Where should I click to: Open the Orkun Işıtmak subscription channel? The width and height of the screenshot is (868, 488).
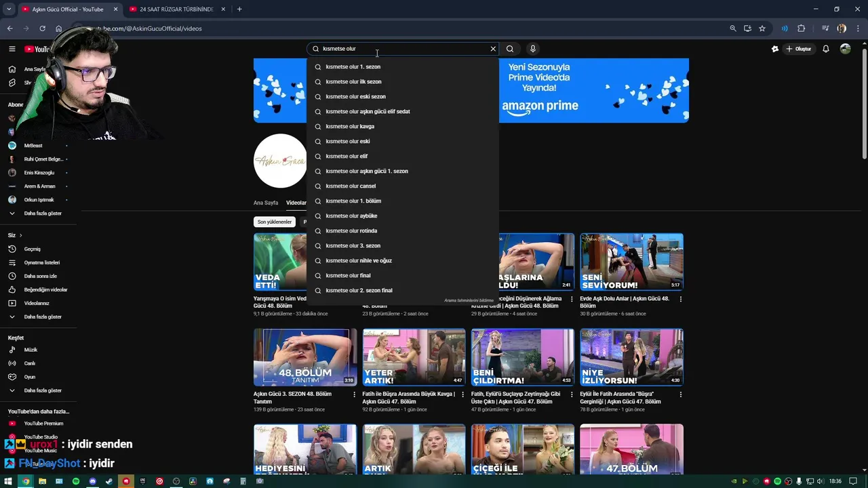point(38,200)
